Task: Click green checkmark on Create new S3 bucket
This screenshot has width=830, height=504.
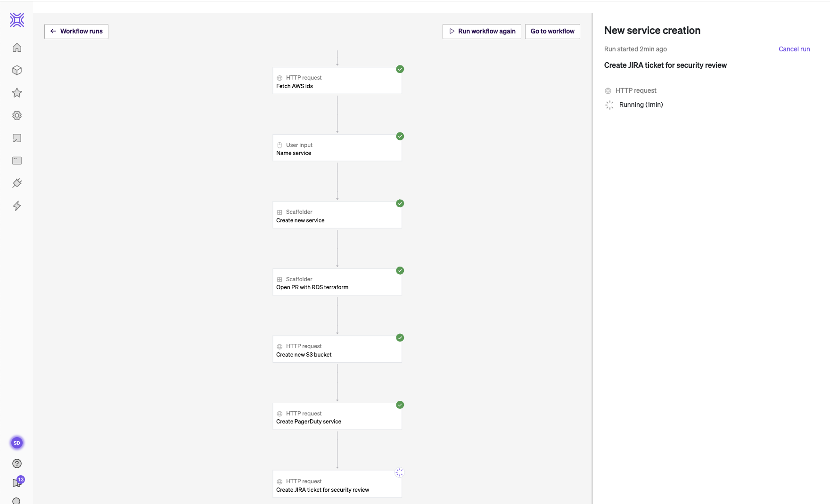Action: 400,338
